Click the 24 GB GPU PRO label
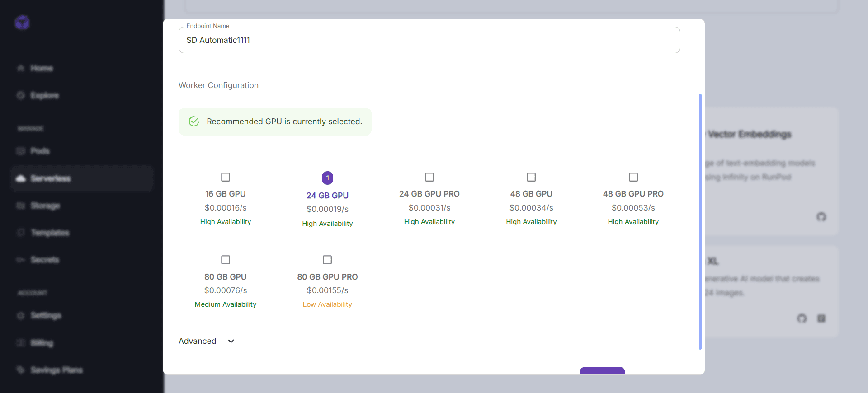This screenshot has width=868, height=393. [x=429, y=194]
